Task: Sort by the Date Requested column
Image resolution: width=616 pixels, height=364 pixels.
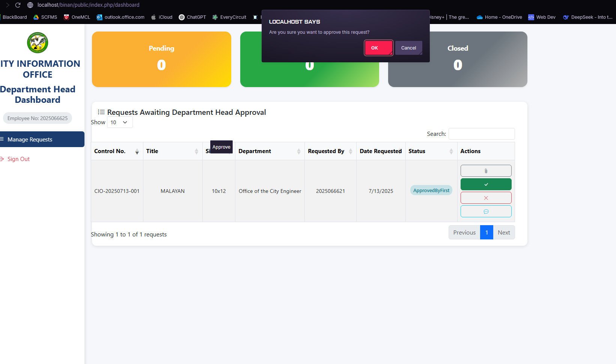Action: (381, 151)
